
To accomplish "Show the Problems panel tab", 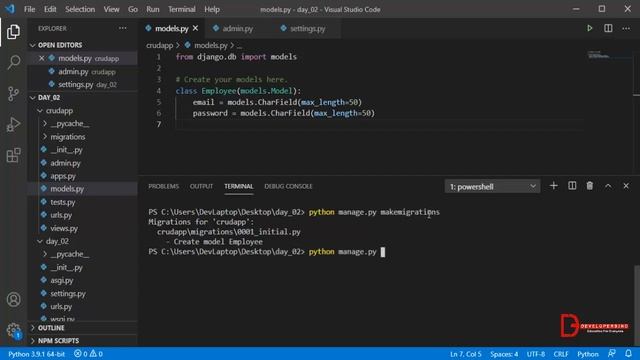I will 164,186.
